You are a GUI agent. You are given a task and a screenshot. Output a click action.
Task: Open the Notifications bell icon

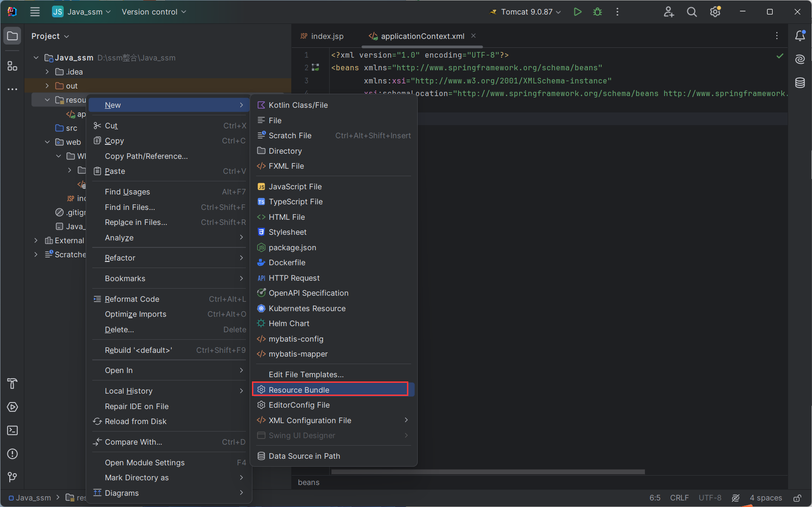(x=800, y=36)
